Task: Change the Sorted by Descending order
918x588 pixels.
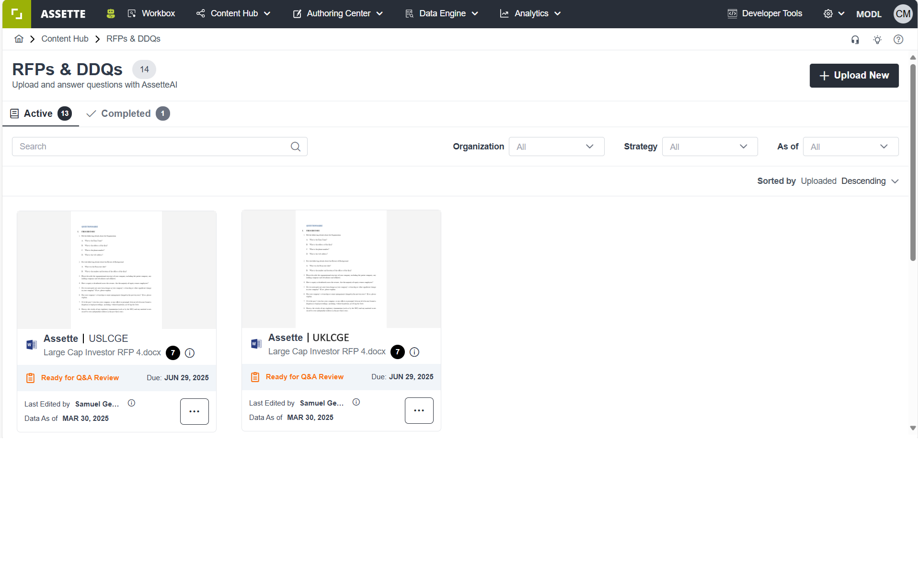Action: (869, 181)
